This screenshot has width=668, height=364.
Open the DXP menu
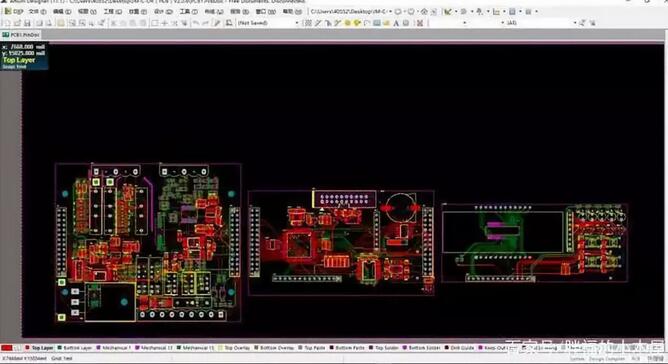14,12
